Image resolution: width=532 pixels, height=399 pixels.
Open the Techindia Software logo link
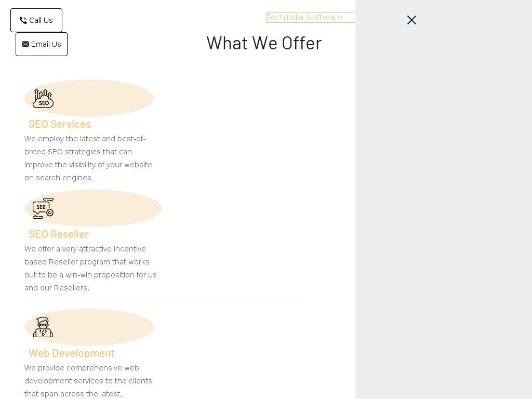tap(304, 18)
